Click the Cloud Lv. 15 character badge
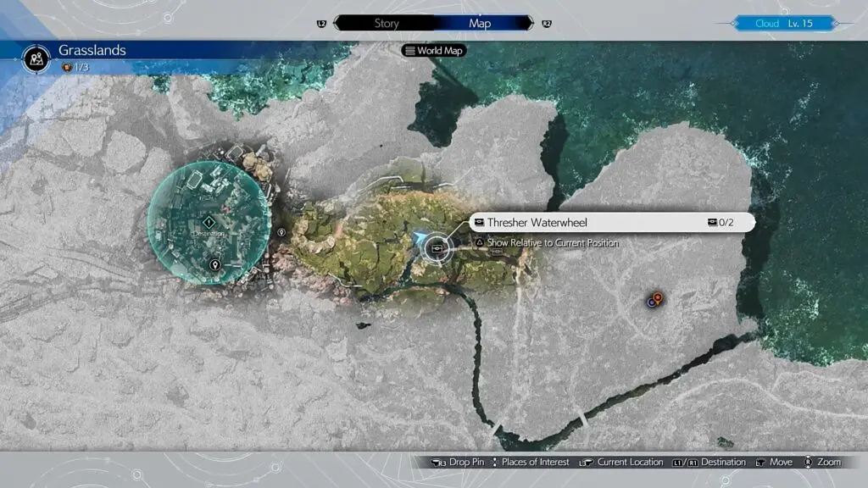This screenshot has height=488, width=868. tap(785, 24)
